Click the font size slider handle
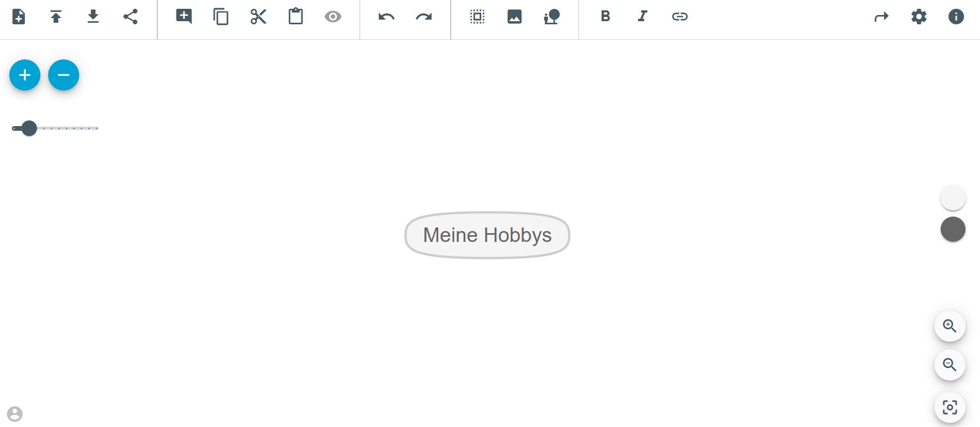980x427 pixels. pyautogui.click(x=29, y=128)
